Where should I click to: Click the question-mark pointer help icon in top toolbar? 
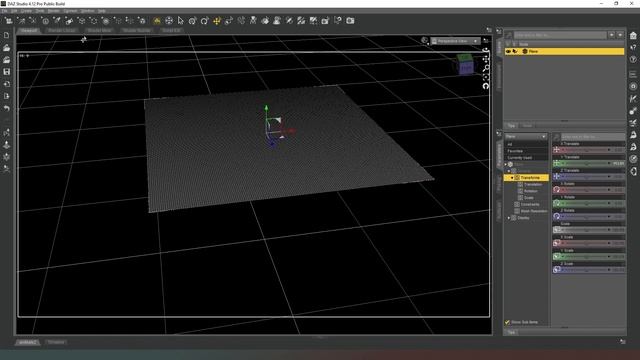(338, 20)
